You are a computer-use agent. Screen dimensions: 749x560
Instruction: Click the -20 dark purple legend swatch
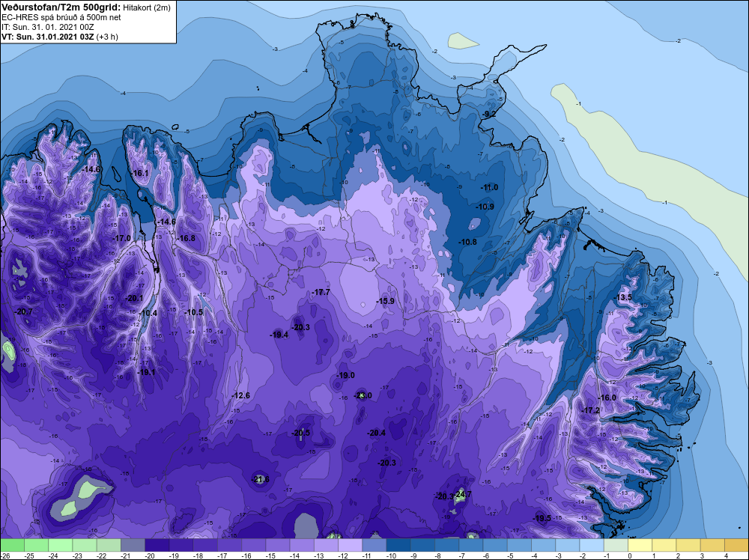[x=157, y=545]
